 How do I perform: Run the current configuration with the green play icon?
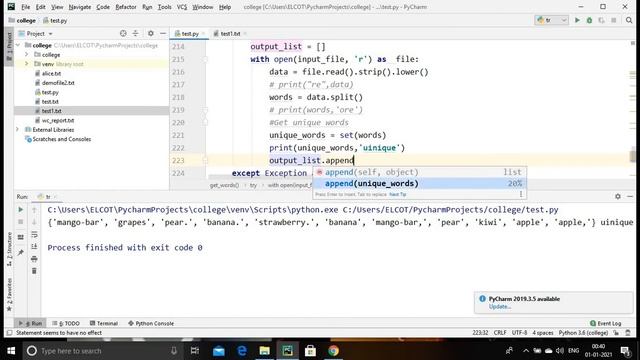click(577, 20)
